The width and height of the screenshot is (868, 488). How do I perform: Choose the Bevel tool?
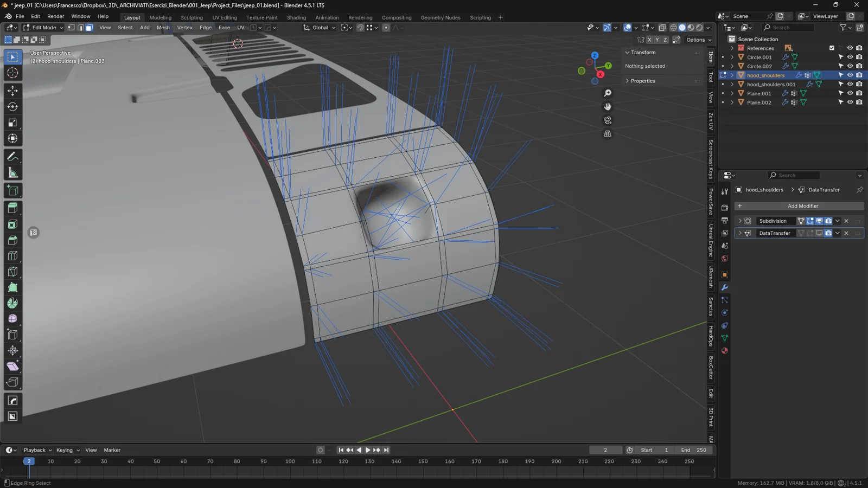(x=12, y=240)
